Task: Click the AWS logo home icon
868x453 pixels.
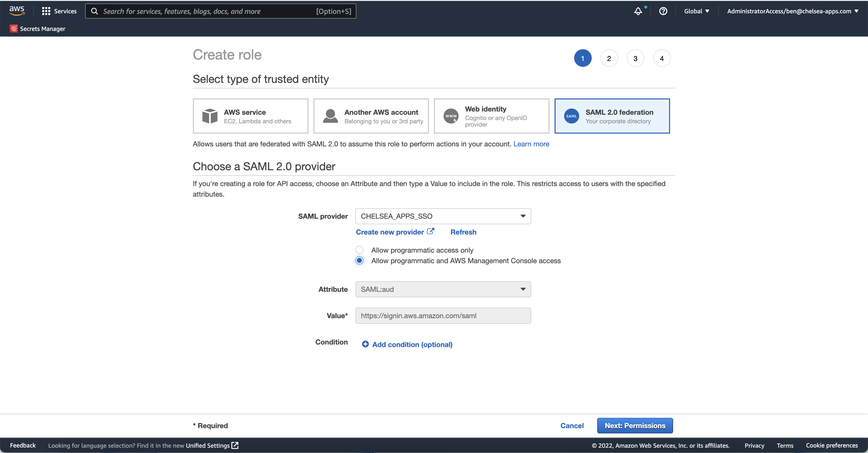Action: coord(17,11)
